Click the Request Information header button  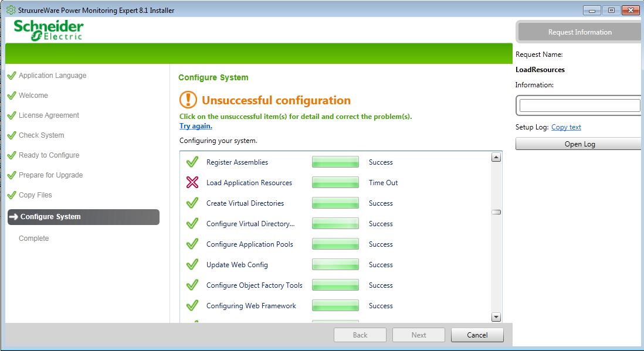point(580,32)
